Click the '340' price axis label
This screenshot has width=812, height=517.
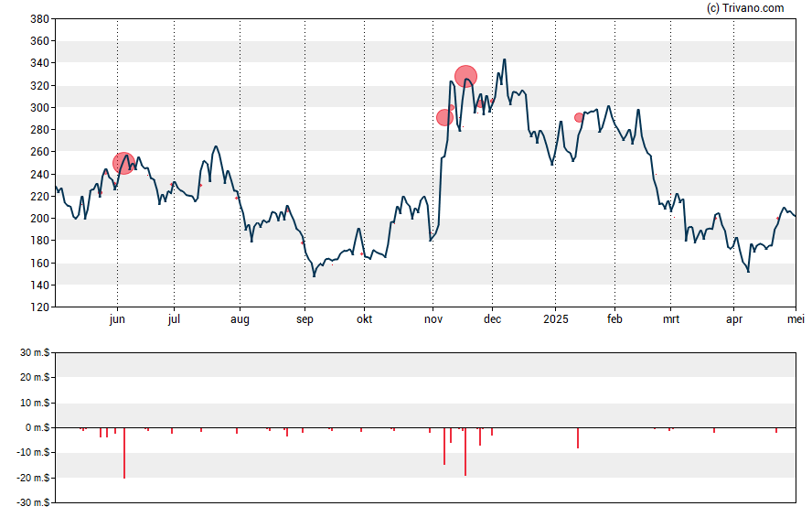point(40,63)
